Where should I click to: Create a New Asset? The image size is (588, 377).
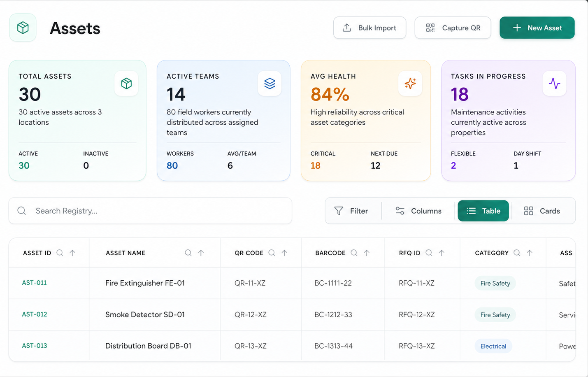tap(537, 28)
